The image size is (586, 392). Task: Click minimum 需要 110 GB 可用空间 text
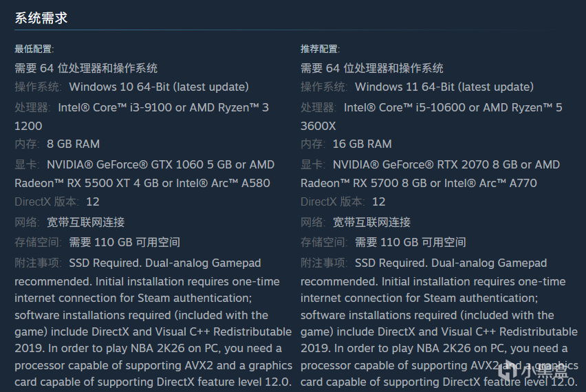click(x=124, y=242)
